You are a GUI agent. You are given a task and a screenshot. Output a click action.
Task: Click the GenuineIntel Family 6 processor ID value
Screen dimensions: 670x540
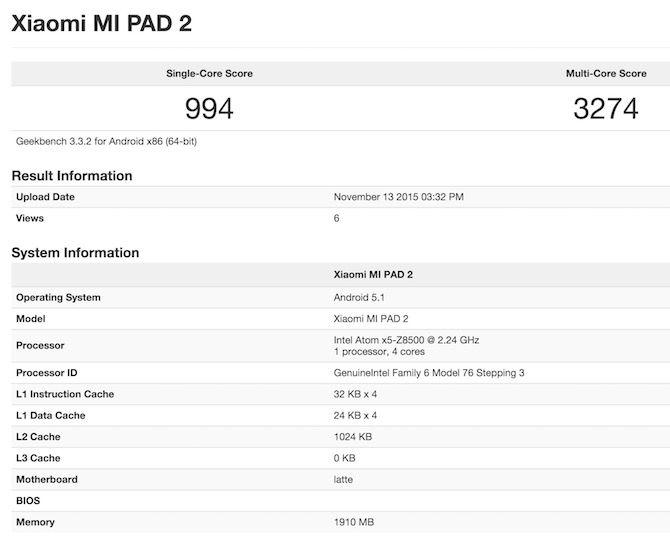tap(429, 373)
